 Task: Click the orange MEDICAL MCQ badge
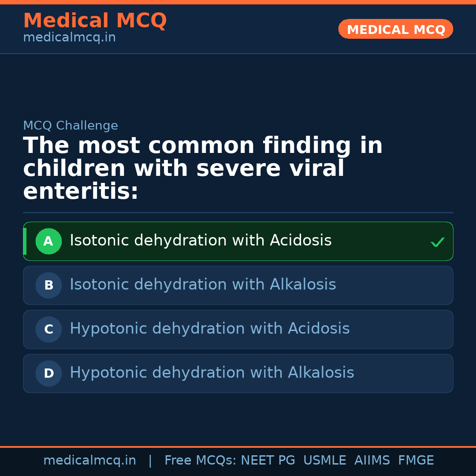coord(395,29)
